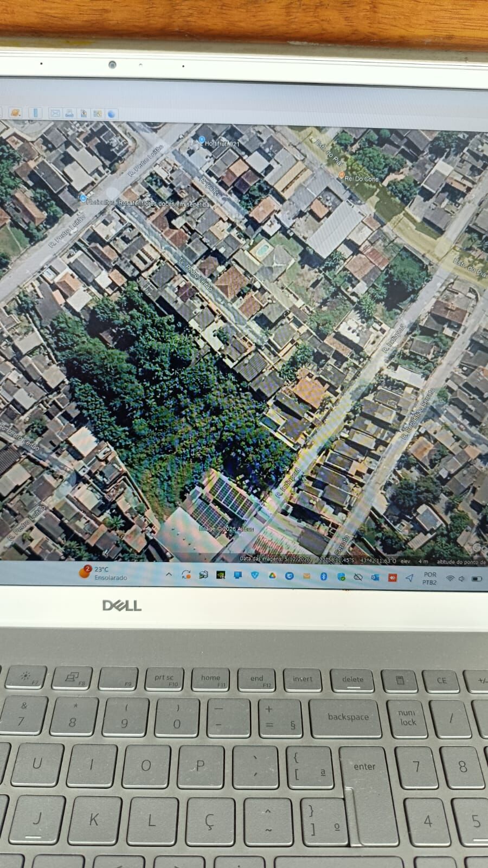Click the speaker volume tray icon
Image resolution: width=488 pixels, height=868 pixels.
click(461, 579)
